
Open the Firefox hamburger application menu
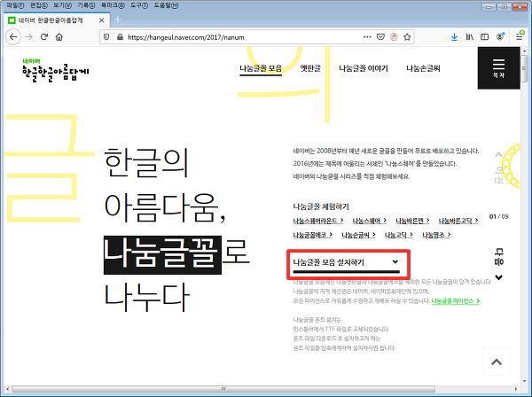pos(520,36)
